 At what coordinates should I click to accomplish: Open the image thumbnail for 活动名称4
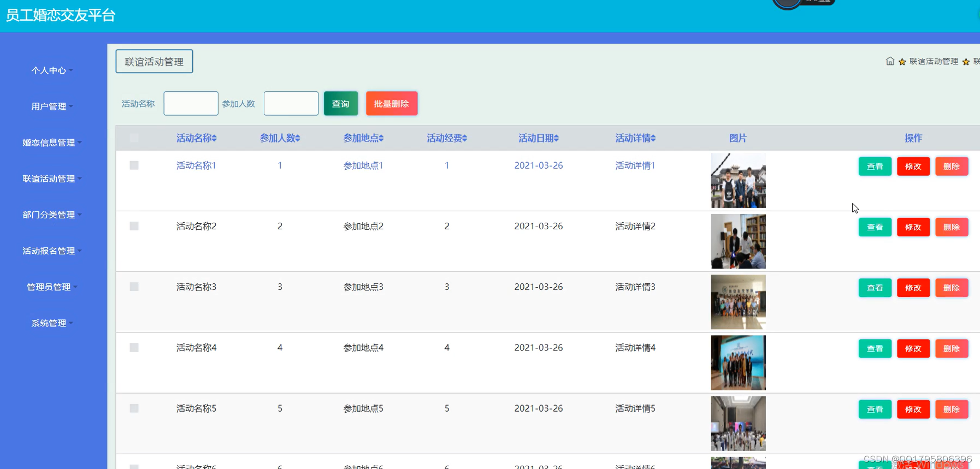pos(738,363)
